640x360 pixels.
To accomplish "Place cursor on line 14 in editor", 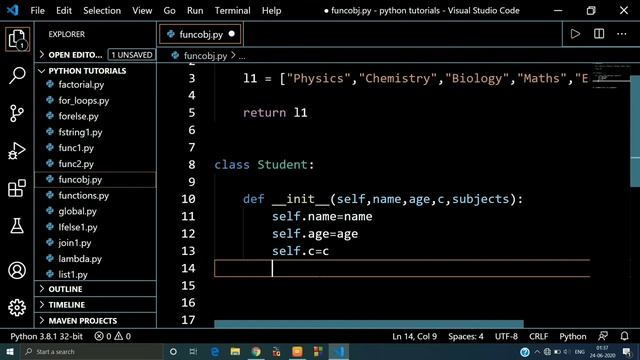I will pyautogui.click(x=402, y=269).
